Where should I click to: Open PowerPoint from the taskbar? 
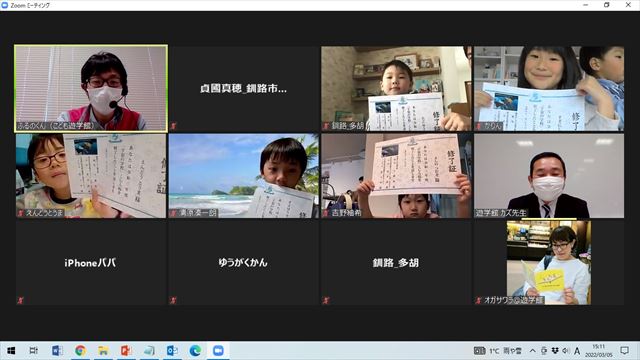point(126,351)
